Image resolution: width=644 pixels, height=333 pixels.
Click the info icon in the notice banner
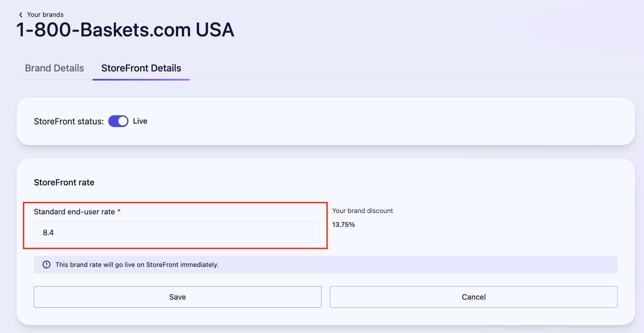coord(46,265)
